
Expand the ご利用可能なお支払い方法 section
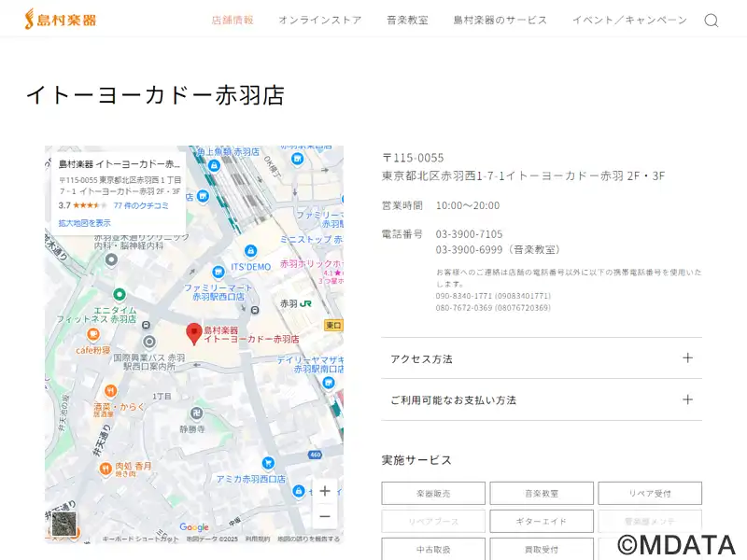[542, 400]
